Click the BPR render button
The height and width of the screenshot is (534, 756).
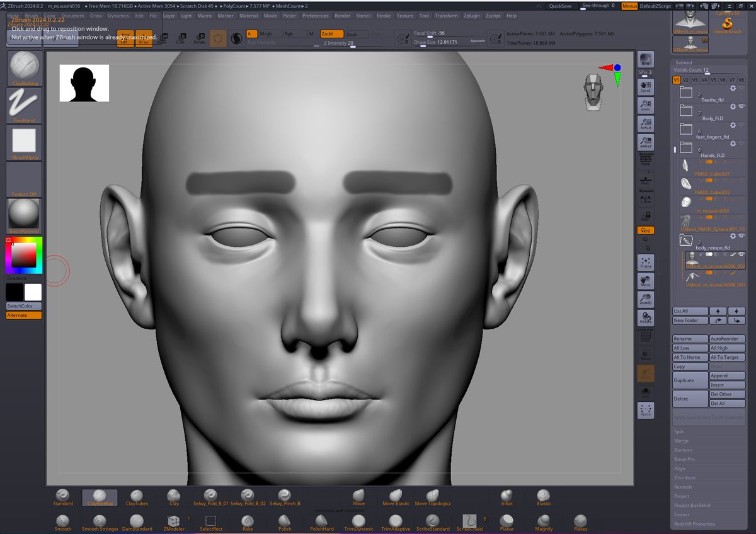[x=646, y=60]
